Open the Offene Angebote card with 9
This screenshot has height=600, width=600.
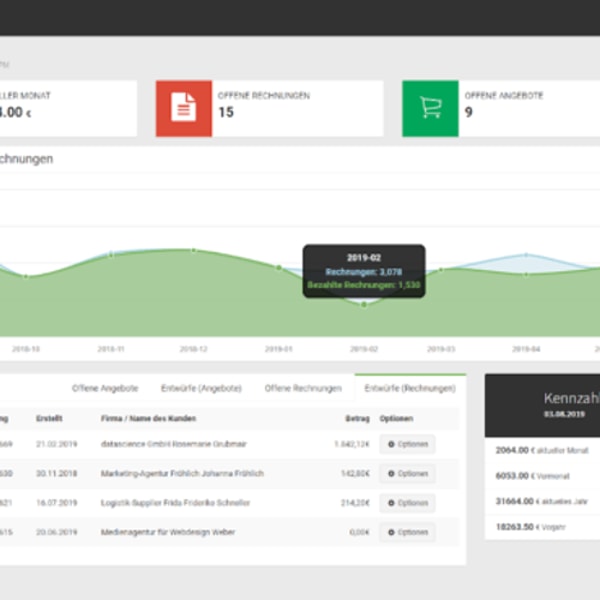tap(501, 108)
